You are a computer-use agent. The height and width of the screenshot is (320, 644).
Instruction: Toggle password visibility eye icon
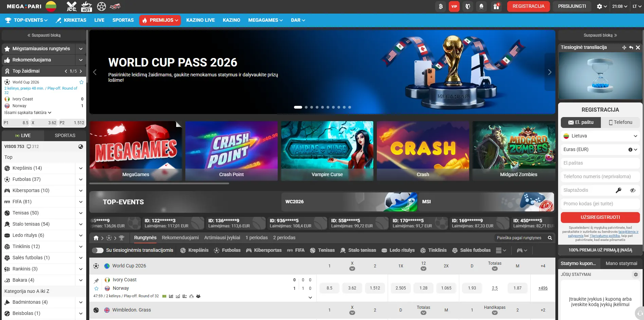633,190
